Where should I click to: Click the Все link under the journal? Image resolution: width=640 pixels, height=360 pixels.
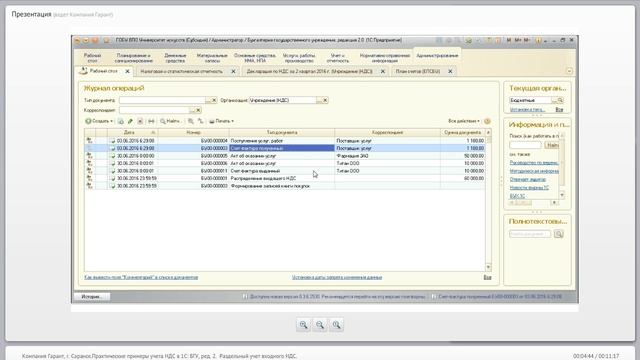(x=487, y=278)
